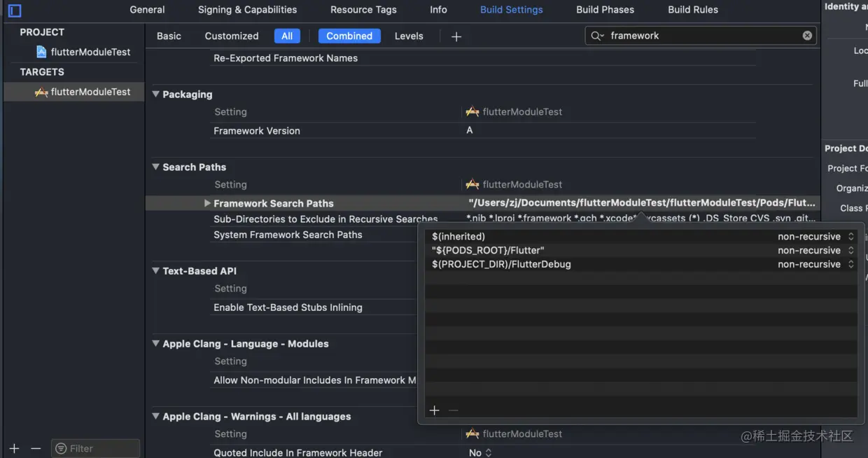Select Allow Non-modular Includes setting
This screenshot has height=458, width=868.
point(315,380)
